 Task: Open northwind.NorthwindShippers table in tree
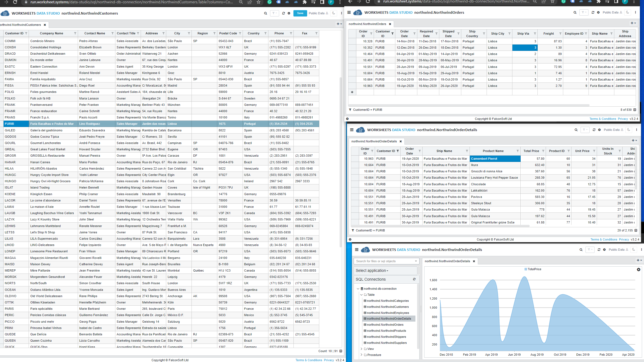click(386, 337)
